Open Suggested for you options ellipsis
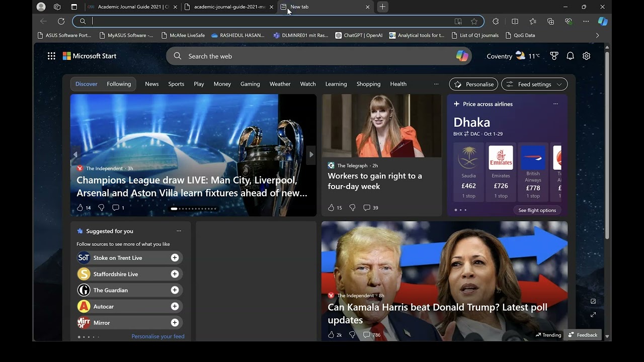 179,231
